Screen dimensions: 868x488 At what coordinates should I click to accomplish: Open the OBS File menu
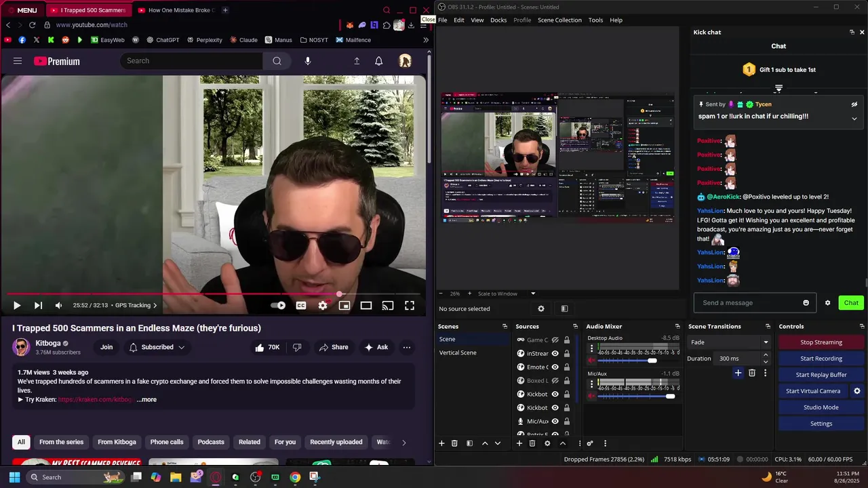tap(442, 20)
